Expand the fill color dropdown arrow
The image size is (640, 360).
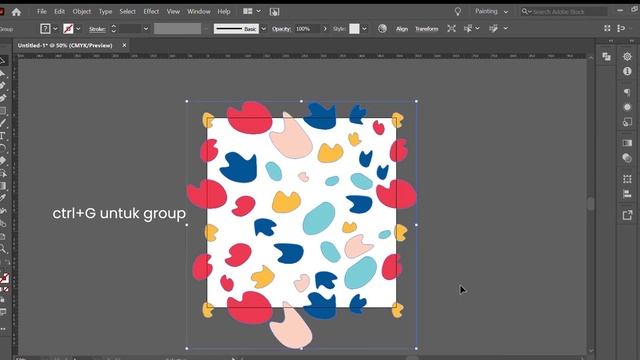56,29
